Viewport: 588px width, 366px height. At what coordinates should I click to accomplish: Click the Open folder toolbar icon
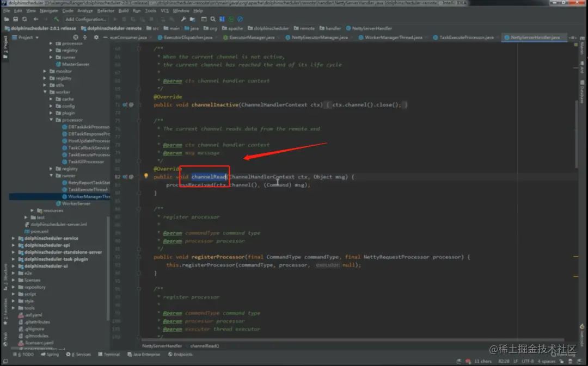coord(7,19)
